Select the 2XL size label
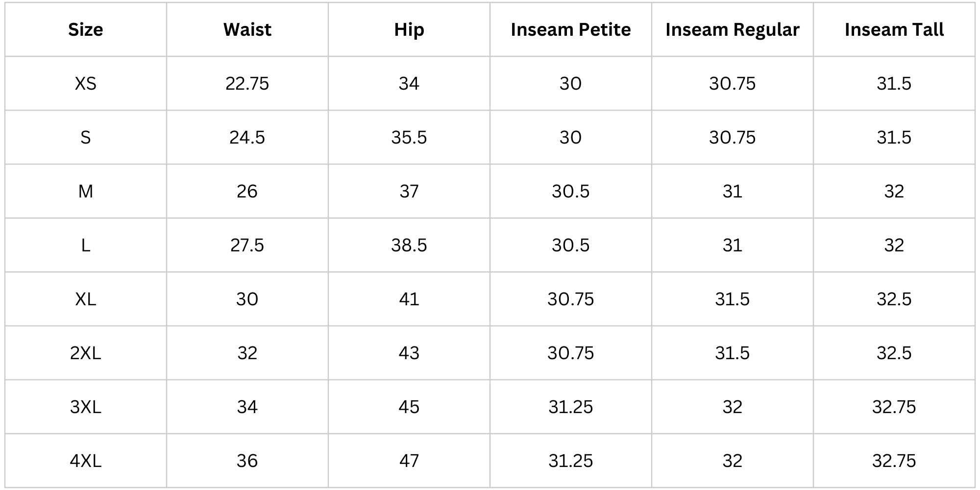This screenshot has width=980, height=490. [x=86, y=353]
